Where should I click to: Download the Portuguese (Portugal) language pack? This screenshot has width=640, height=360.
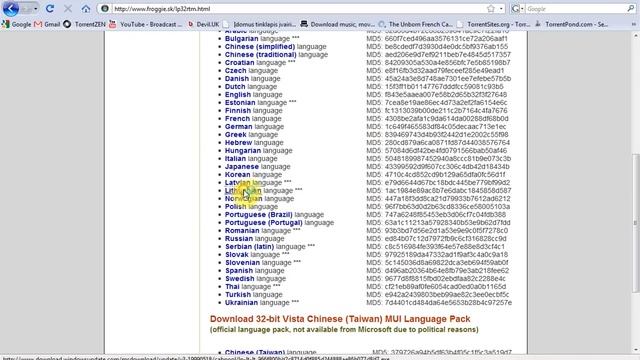coord(264,222)
